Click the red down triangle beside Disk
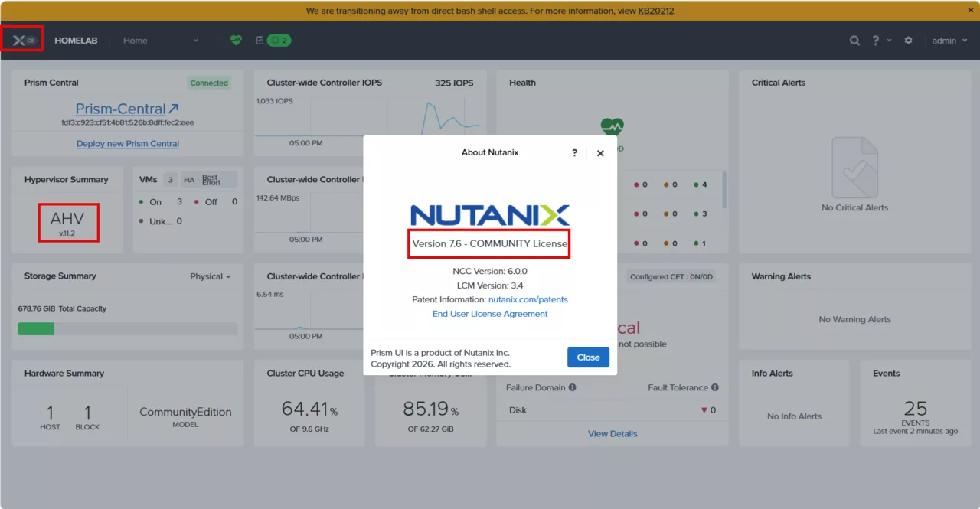Viewport: 980px width, 509px height. point(704,410)
